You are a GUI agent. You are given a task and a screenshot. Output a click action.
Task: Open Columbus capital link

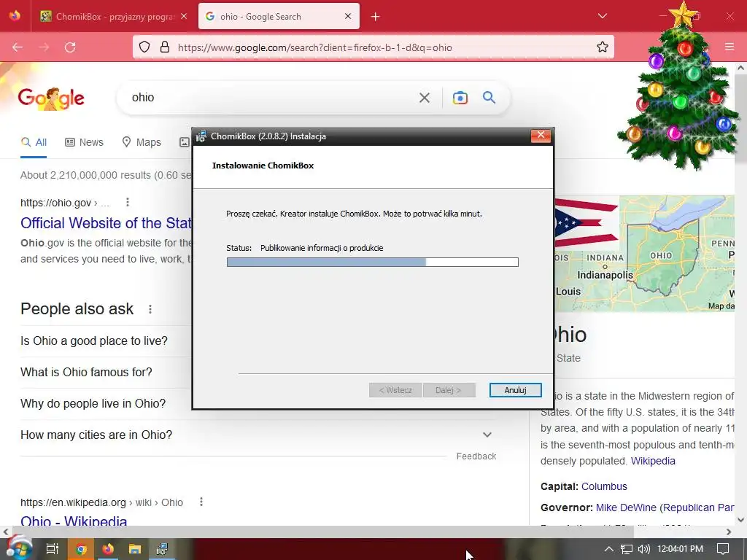click(604, 486)
